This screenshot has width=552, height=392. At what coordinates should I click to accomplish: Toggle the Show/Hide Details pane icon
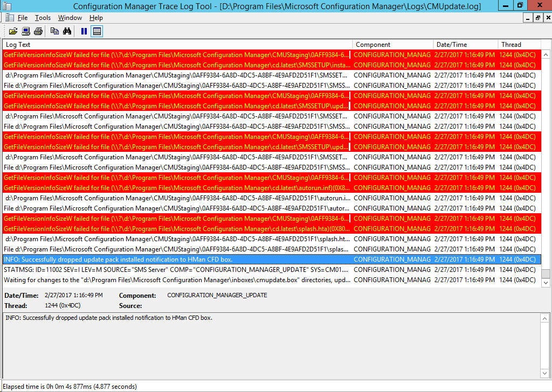97,31
